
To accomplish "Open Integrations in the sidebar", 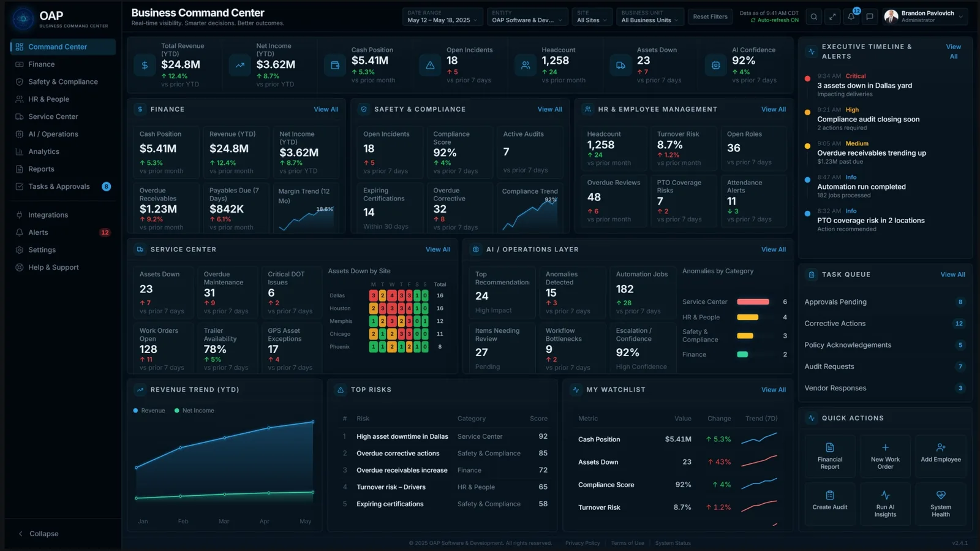I will (62, 215).
